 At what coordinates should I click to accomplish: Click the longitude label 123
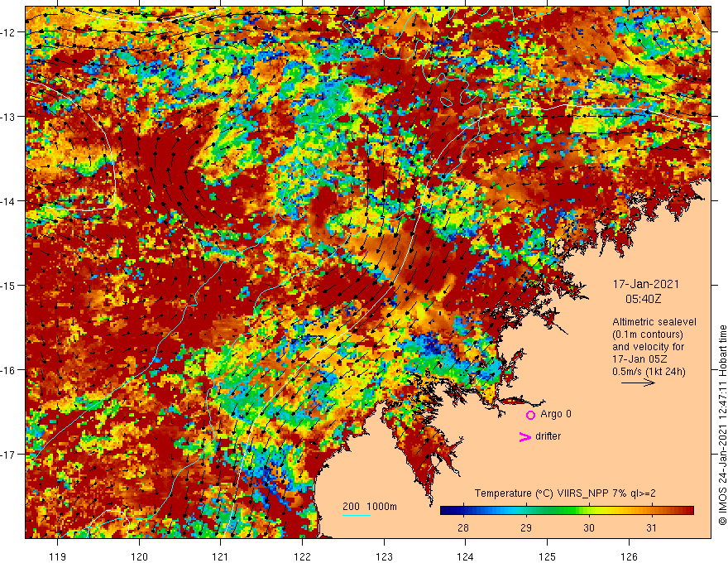pyautogui.click(x=384, y=556)
